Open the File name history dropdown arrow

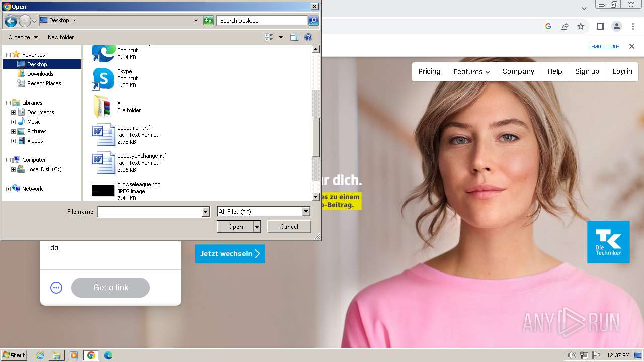click(205, 212)
